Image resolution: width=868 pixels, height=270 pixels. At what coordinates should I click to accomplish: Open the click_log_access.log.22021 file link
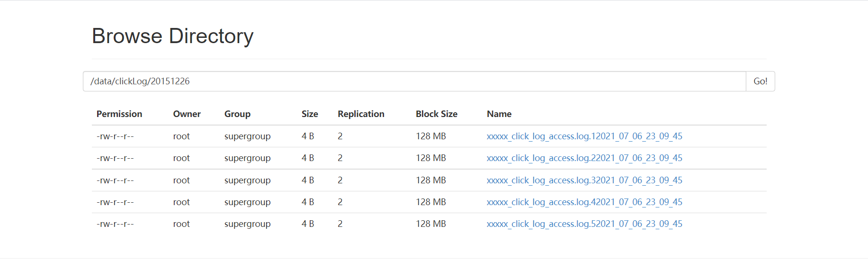click(584, 158)
